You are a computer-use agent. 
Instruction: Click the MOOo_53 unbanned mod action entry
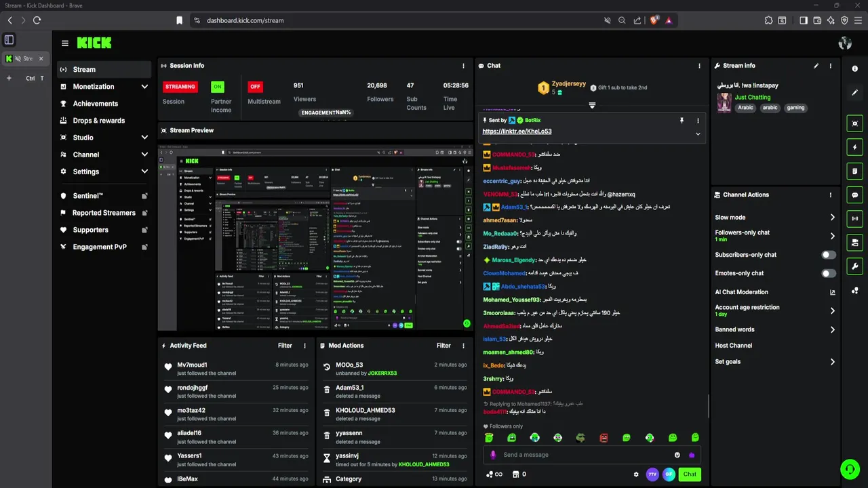395,369
